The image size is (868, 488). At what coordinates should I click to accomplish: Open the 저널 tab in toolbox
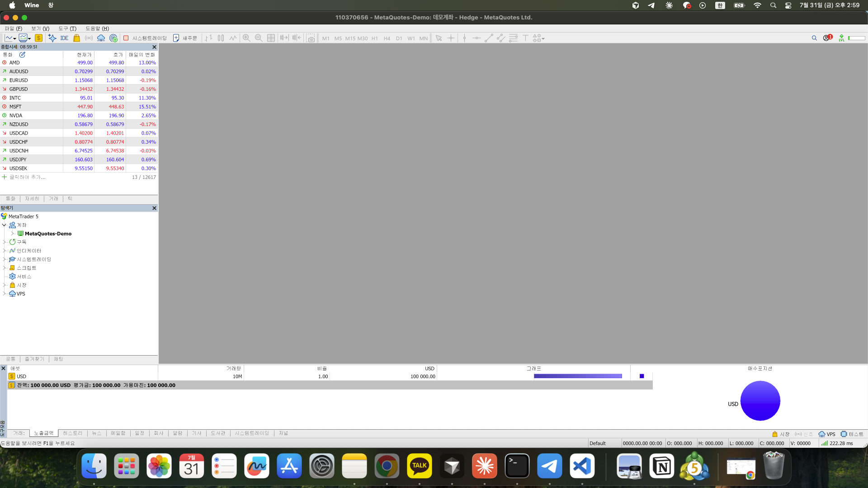coord(283,433)
